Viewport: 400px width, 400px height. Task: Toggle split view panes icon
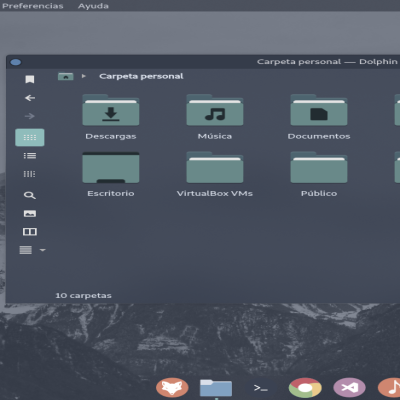click(x=30, y=232)
